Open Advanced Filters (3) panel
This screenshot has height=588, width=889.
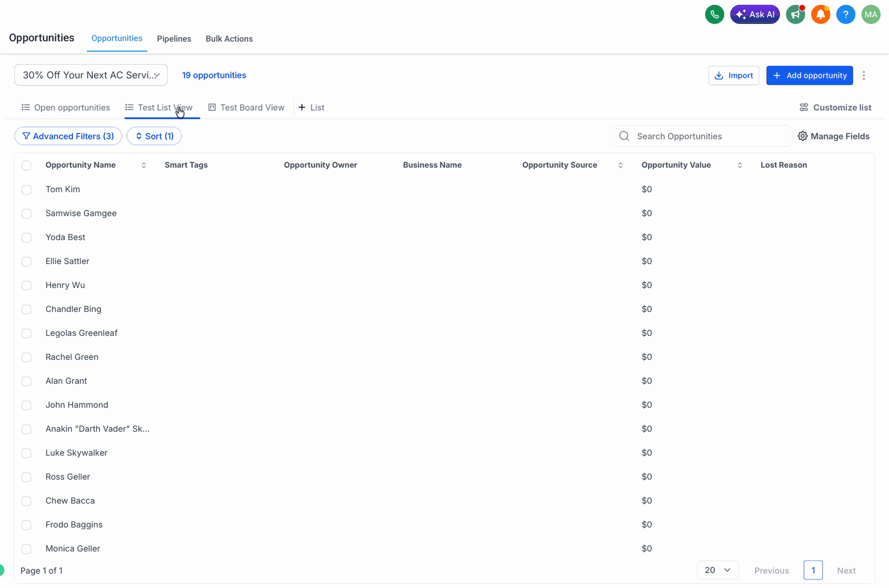point(68,137)
